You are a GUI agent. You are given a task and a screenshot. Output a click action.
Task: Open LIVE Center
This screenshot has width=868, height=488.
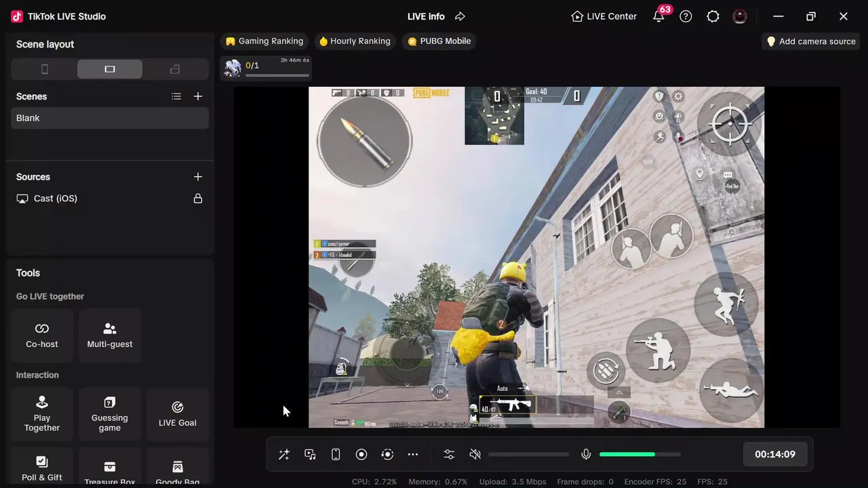click(x=604, y=16)
